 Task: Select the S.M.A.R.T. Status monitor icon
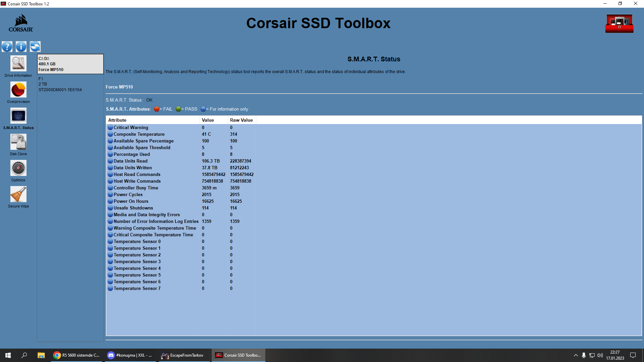18,116
